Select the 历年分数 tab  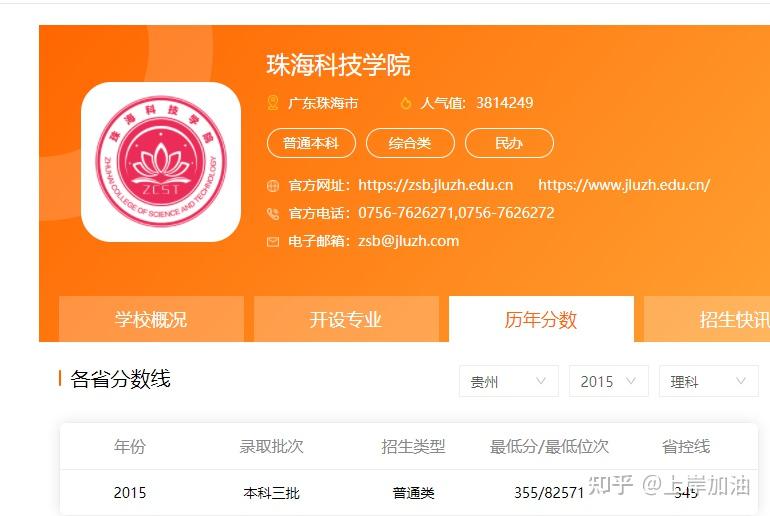[541, 319]
